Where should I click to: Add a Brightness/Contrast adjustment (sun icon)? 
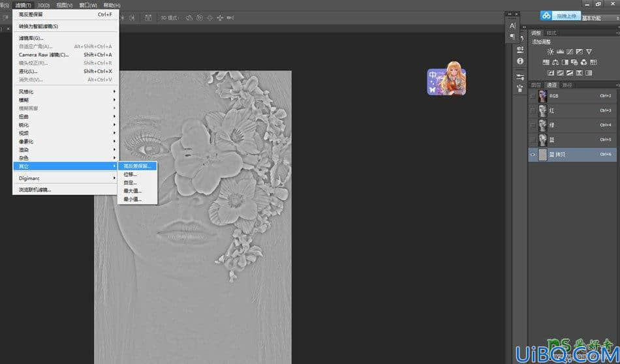(550, 52)
